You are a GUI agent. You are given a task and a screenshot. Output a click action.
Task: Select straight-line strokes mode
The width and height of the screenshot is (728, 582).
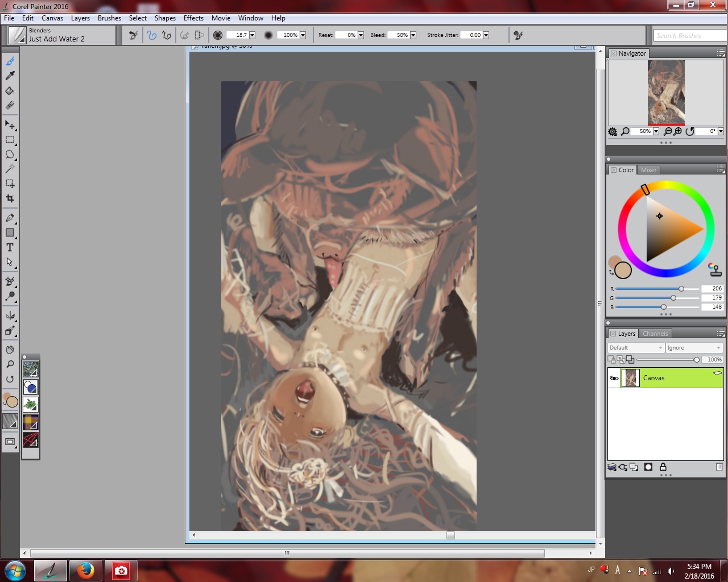167,35
